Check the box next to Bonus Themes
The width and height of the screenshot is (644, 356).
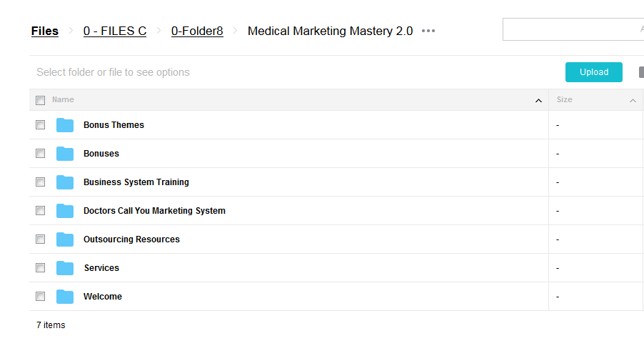40,124
